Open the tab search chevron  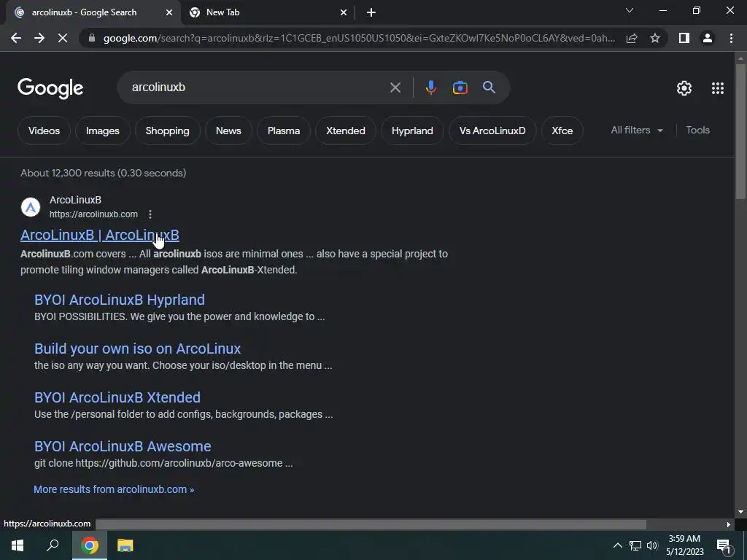tap(630, 10)
